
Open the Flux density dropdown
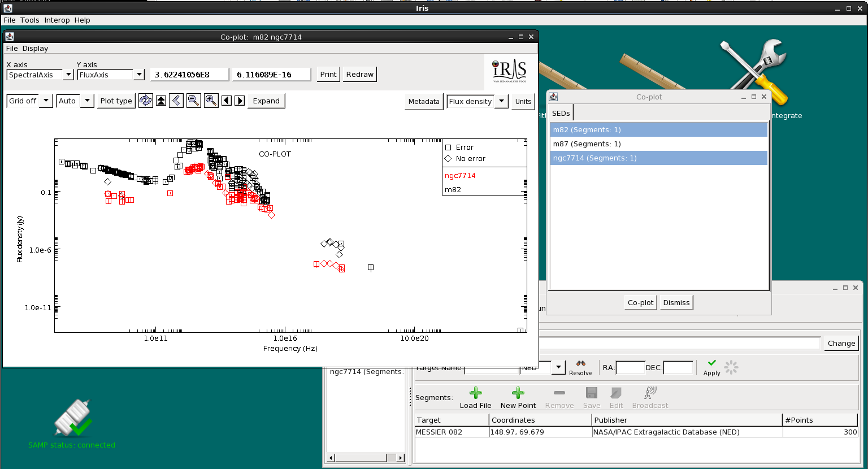tap(502, 101)
